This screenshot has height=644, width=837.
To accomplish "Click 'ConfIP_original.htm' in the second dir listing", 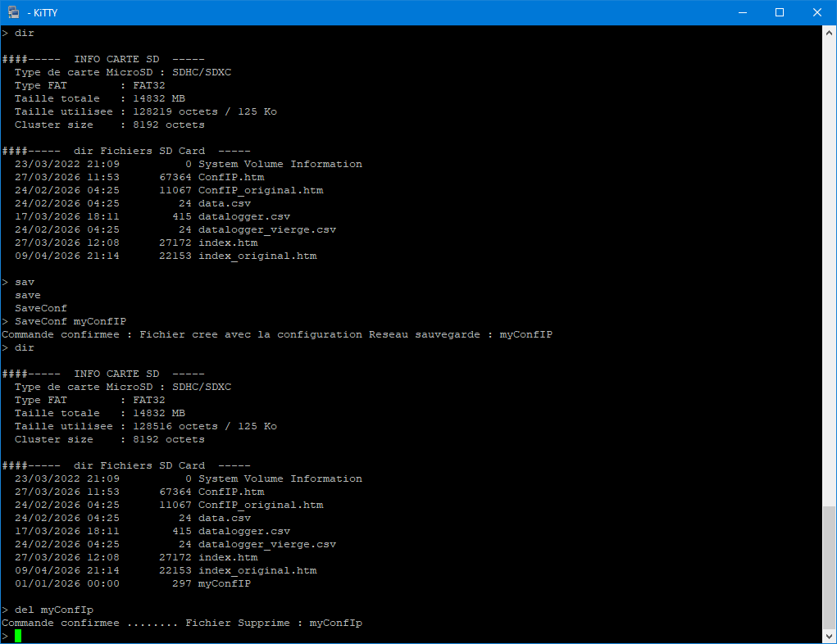I will [261, 505].
